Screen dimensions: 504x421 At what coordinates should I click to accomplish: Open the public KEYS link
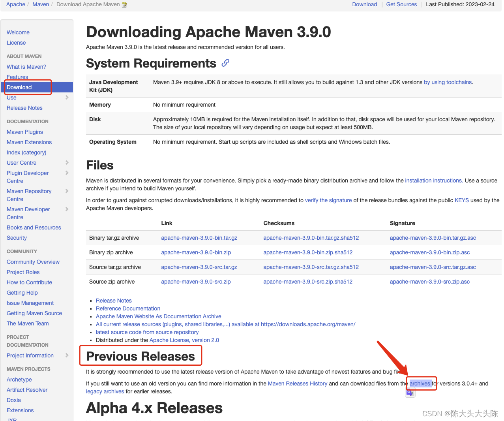(462, 200)
